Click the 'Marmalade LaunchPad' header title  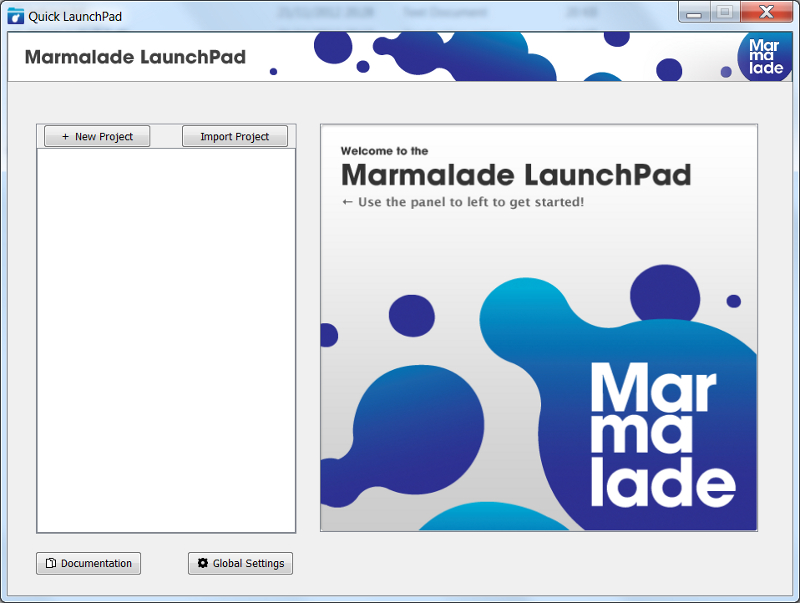[x=135, y=57]
